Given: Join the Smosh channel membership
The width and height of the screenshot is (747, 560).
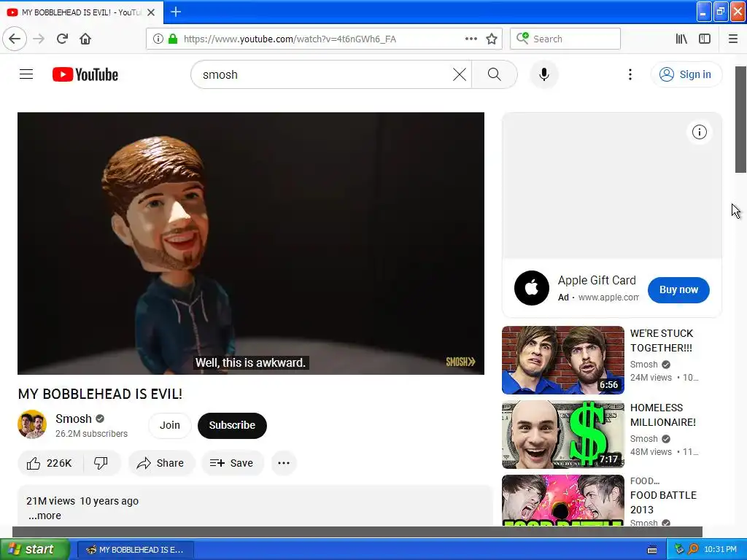Looking at the screenshot, I should point(169,425).
